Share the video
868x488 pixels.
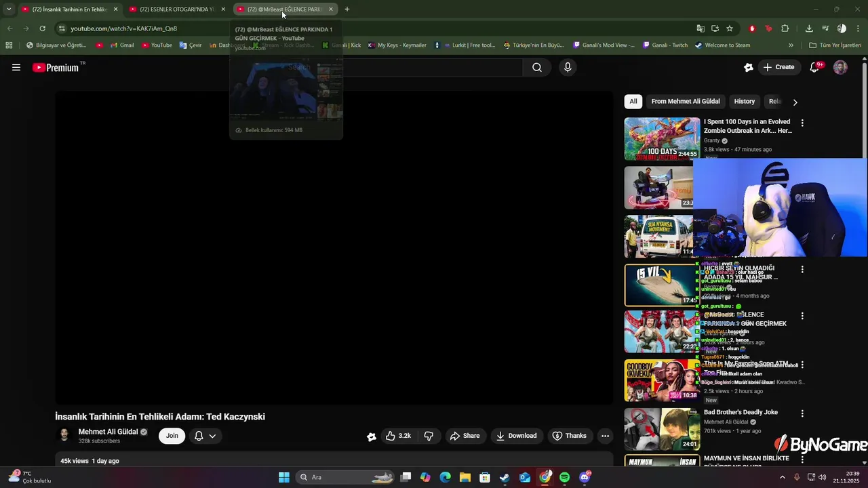pyautogui.click(x=465, y=436)
